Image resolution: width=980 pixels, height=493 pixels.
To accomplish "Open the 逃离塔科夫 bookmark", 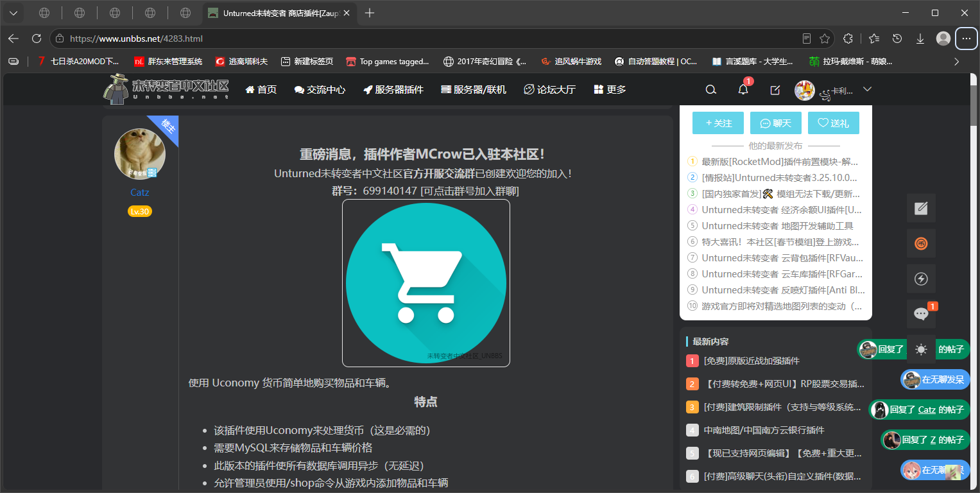I will click(241, 62).
